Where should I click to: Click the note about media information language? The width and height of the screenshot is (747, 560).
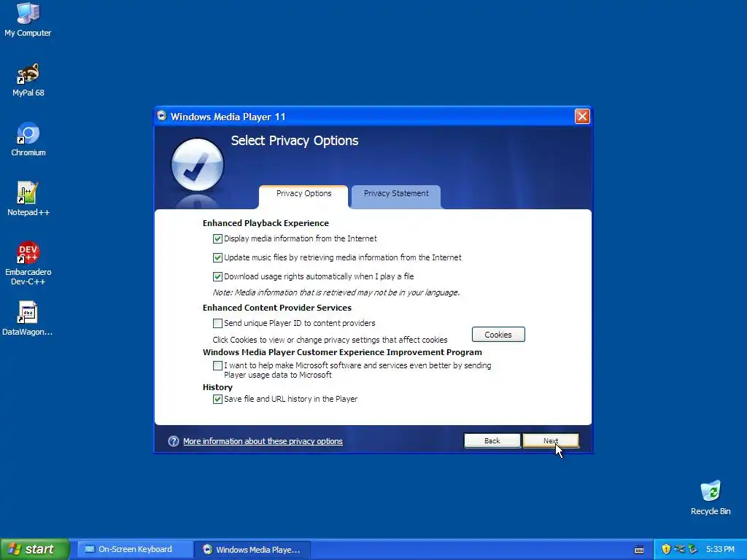pyautogui.click(x=336, y=292)
